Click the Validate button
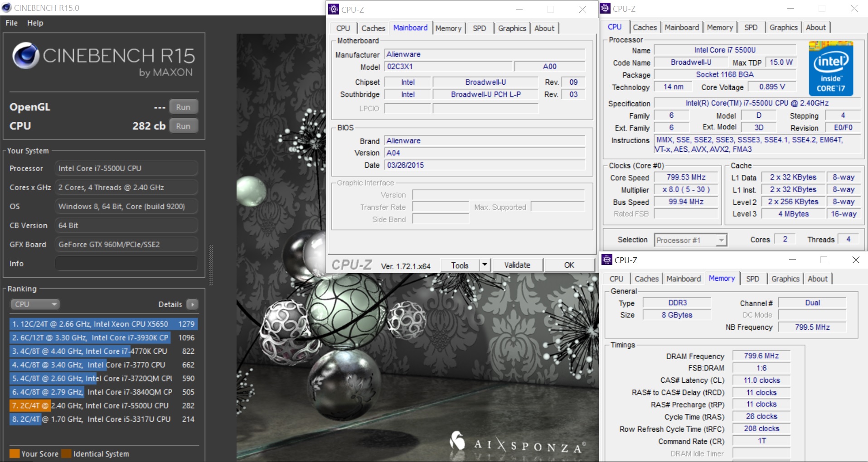 [x=517, y=265]
